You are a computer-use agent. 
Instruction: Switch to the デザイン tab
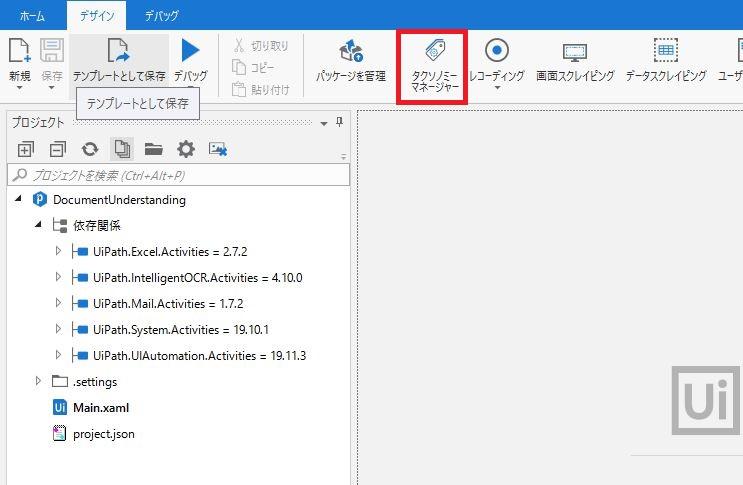97,16
